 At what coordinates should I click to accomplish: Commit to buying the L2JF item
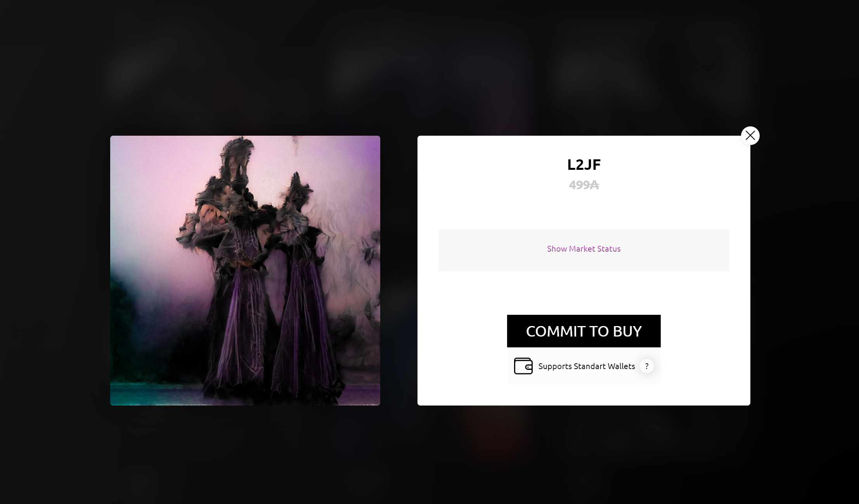[x=584, y=331]
